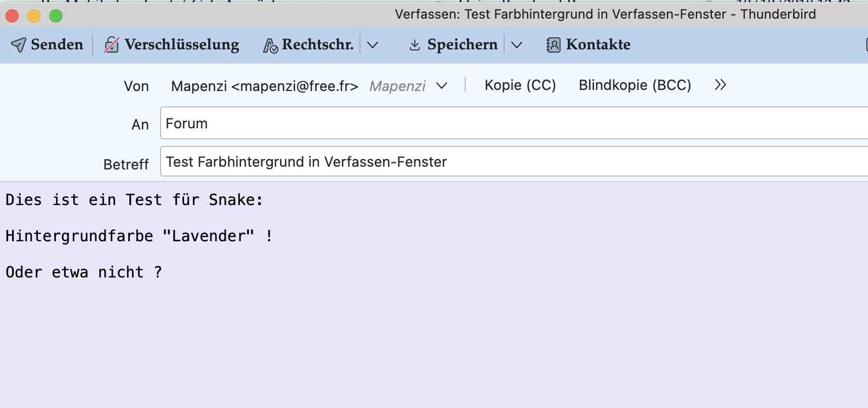
Task: Focus the An recipient field containing Forum
Action: (x=493, y=123)
